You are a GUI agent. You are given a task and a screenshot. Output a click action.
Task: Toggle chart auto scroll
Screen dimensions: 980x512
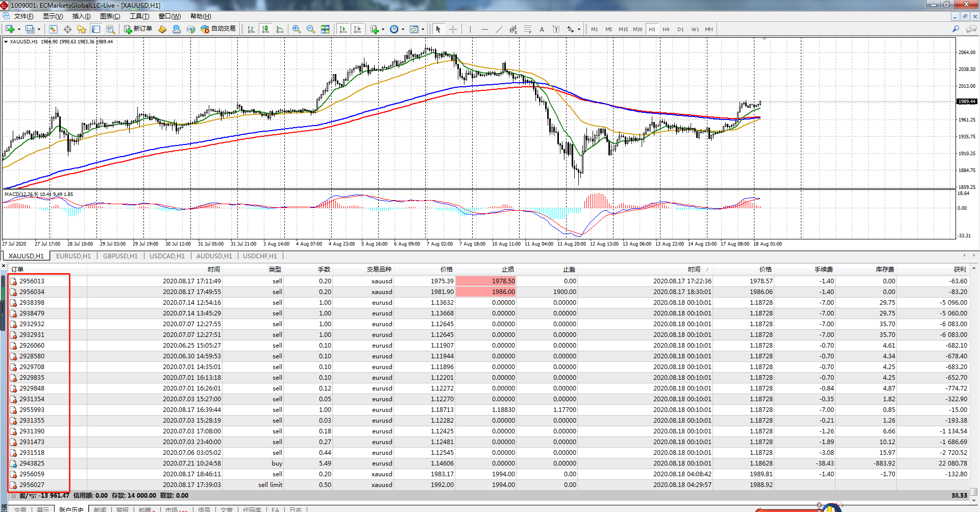click(x=343, y=29)
